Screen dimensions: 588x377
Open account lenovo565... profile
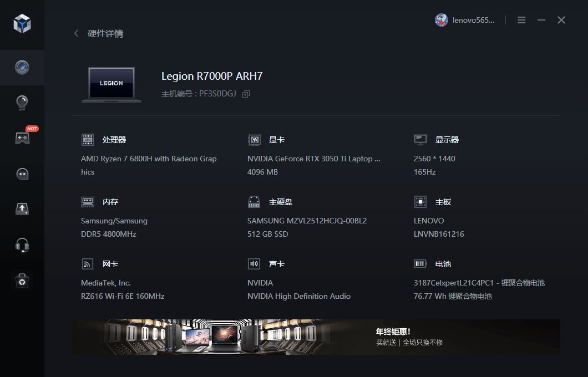point(473,21)
